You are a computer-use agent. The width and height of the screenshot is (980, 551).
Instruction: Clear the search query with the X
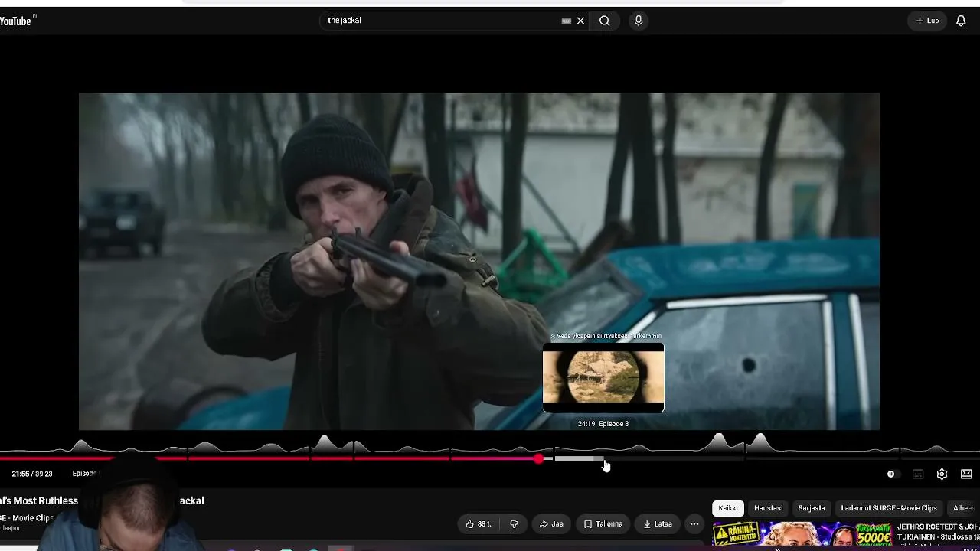click(581, 21)
